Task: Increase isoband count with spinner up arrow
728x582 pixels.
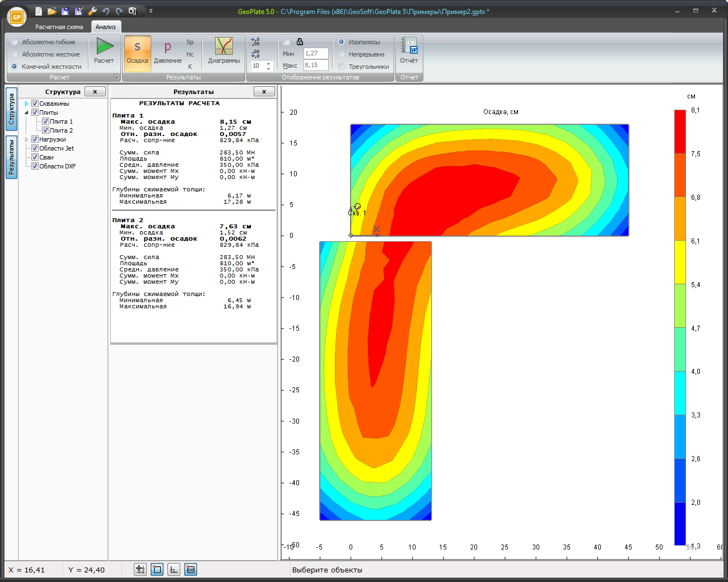Action: (269, 63)
